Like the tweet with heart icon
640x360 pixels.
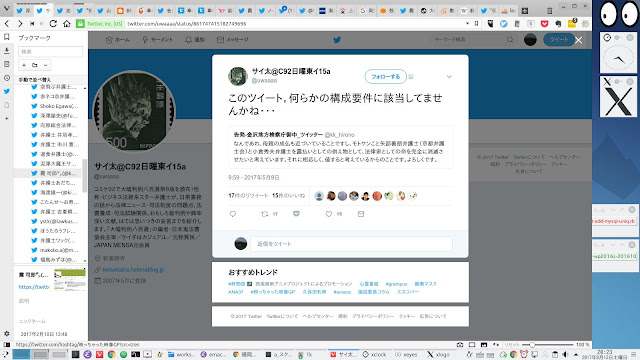(x=329, y=214)
